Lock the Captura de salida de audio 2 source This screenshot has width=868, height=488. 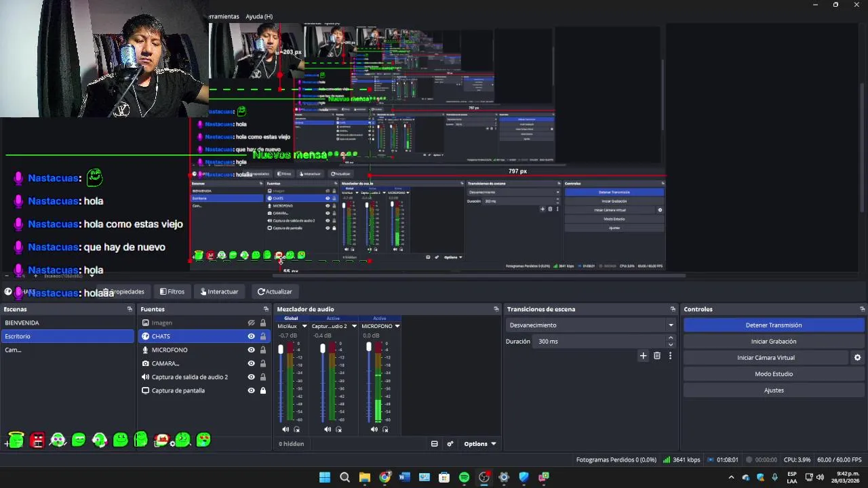tap(262, 377)
